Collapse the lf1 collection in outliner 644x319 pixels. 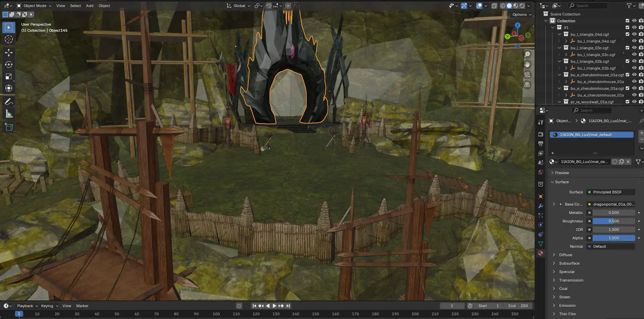click(x=553, y=28)
